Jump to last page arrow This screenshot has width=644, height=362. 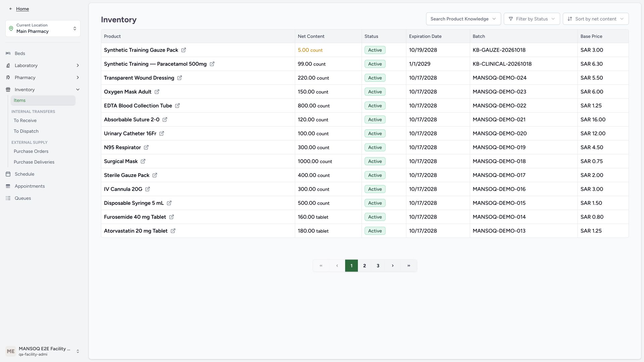click(409, 265)
